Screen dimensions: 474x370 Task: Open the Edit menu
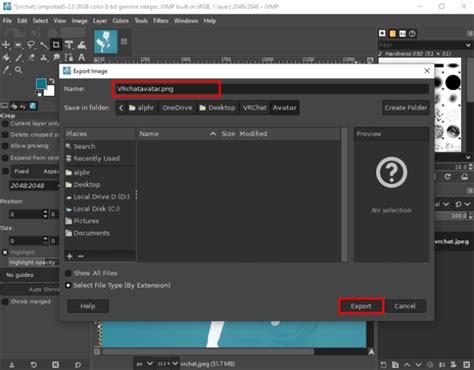(x=22, y=21)
